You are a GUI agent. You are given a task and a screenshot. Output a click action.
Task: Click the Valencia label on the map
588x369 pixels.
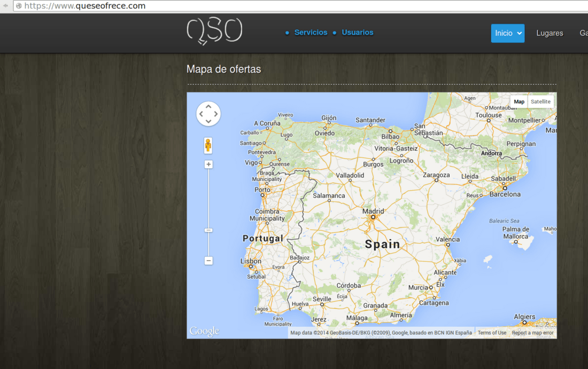click(447, 239)
